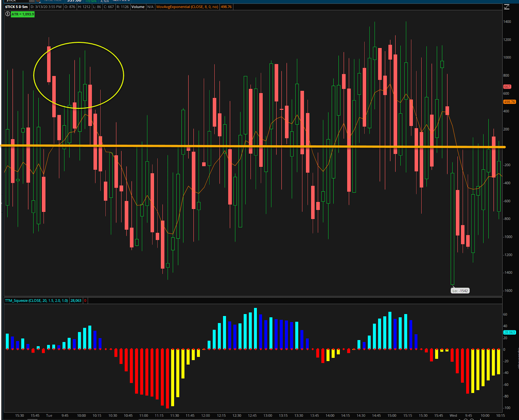The width and height of the screenshot is (519, 420).
Task: Click the H: 1212 high value
Action: pos(84,7)
